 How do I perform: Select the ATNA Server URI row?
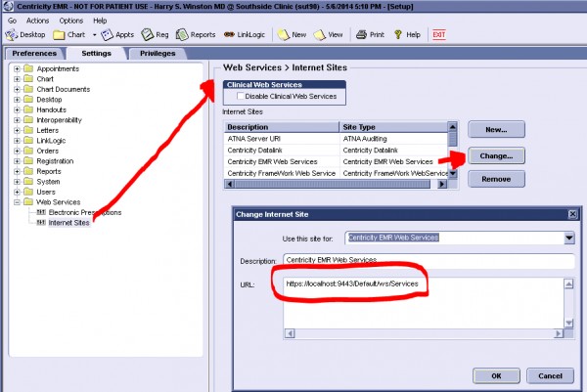(336, 139)
